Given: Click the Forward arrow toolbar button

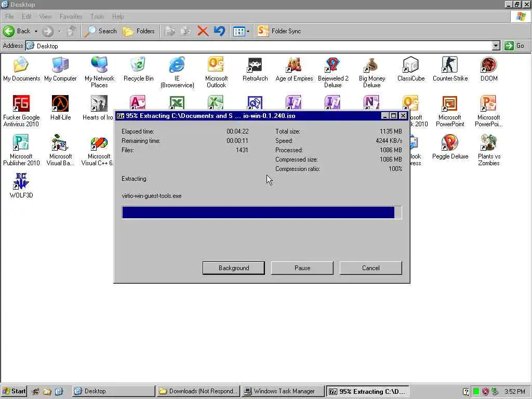Looking at the screenshot, I should pos(48,31).
